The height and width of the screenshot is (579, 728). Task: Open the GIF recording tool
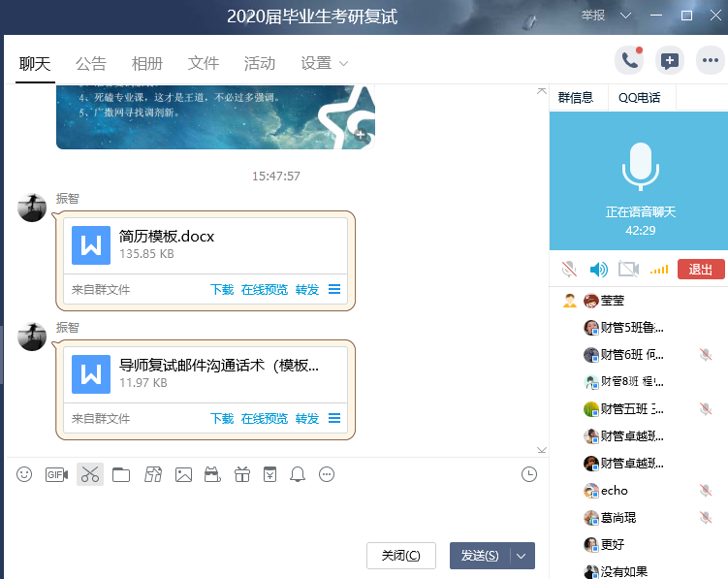[x=56, y=474]
